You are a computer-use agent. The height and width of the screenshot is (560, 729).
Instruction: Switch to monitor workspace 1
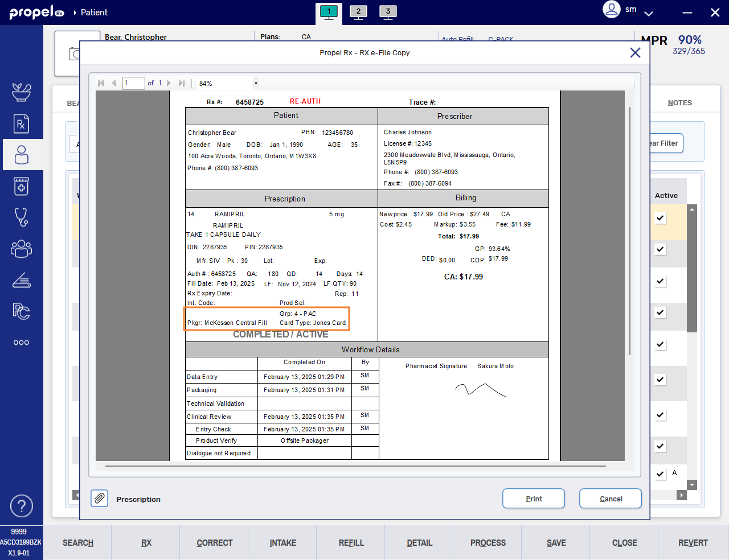coord(329,12)
